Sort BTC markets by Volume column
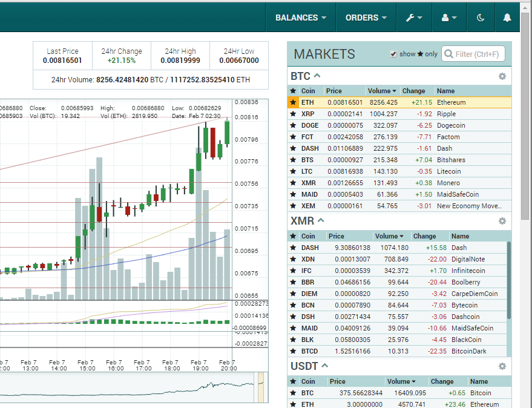 coord(382,91)
